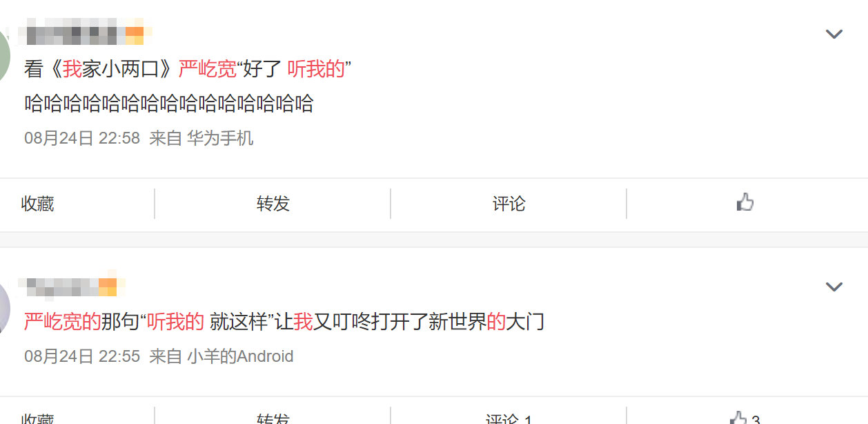Like the second post showing 3 likes
The height and width of the screenshot is (424, 868).
[x=745, y=418]
